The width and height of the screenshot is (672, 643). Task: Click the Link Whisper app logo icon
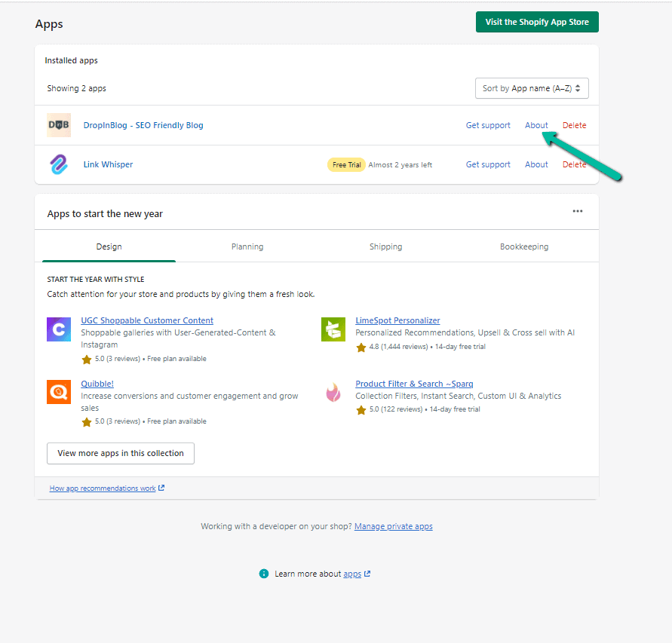59,164
